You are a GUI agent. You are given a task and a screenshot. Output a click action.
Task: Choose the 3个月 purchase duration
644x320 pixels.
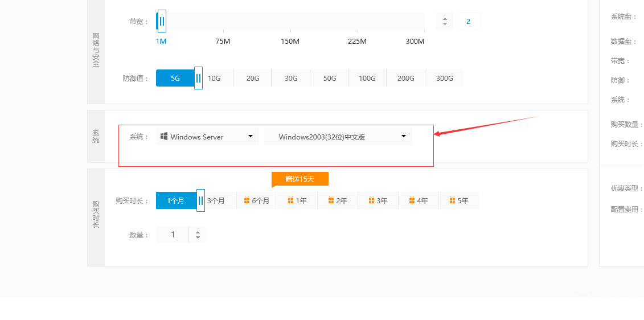216,201
